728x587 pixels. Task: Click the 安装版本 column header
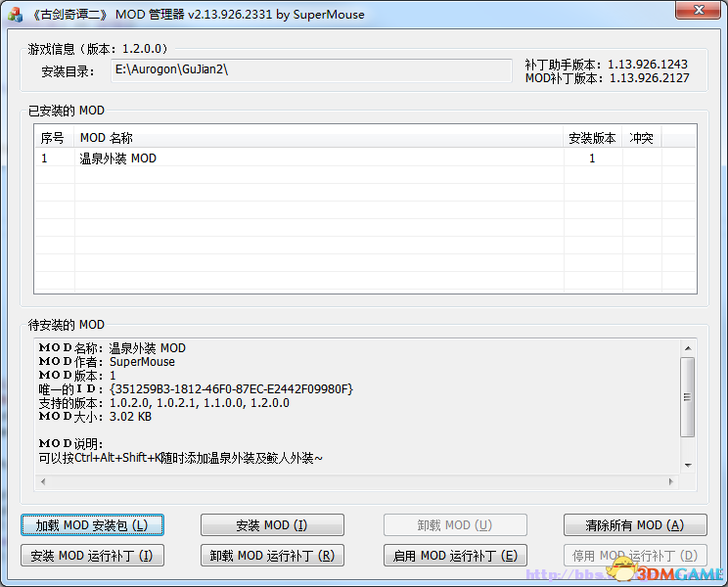click(592, 138)
